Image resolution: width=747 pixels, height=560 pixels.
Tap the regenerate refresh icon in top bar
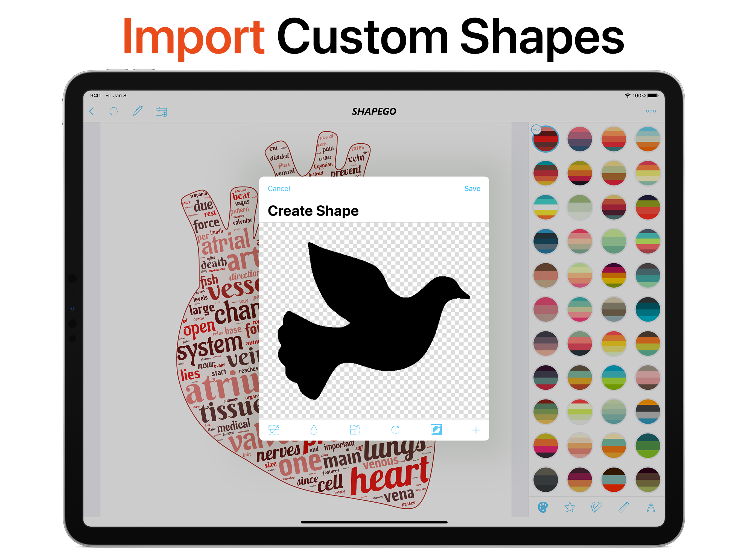114,111
